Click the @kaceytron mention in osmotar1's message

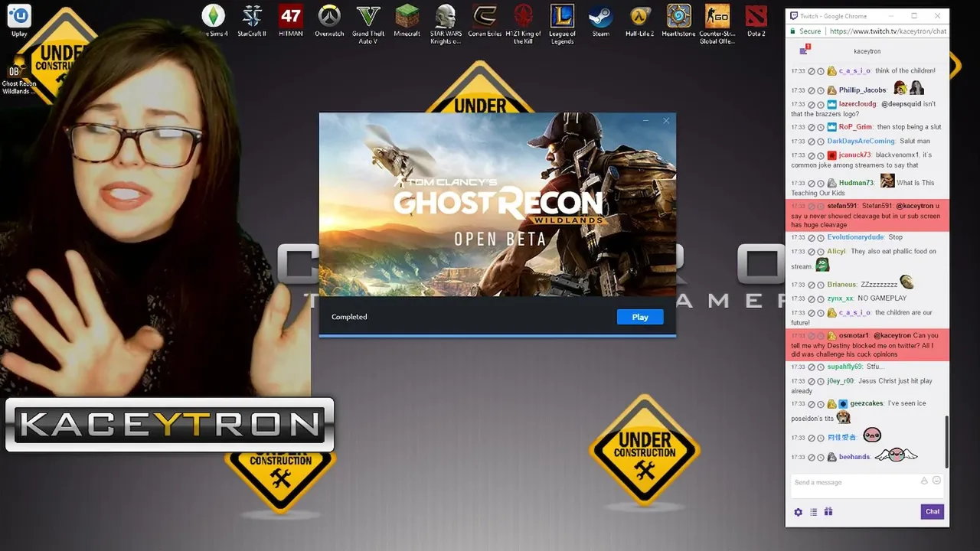click(893, 336)
